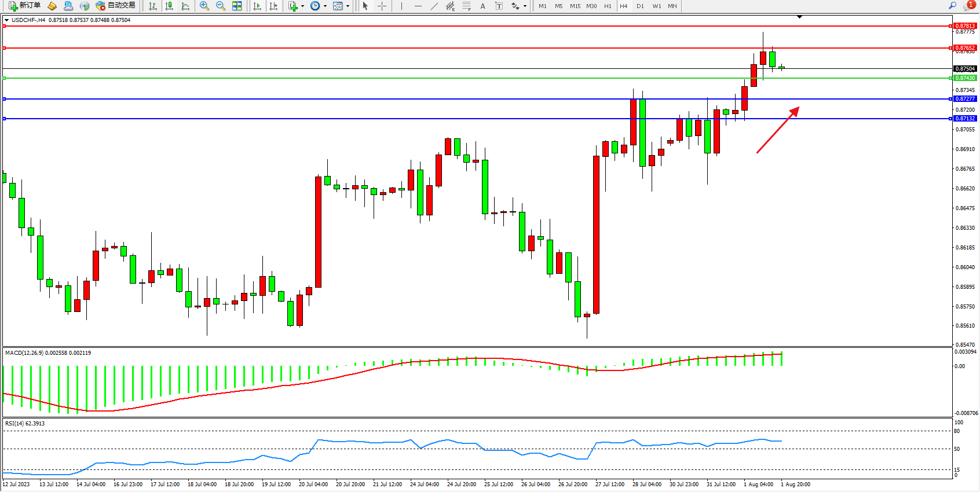
Task: Zoom out of the chart
Action: tap(220, 6)
